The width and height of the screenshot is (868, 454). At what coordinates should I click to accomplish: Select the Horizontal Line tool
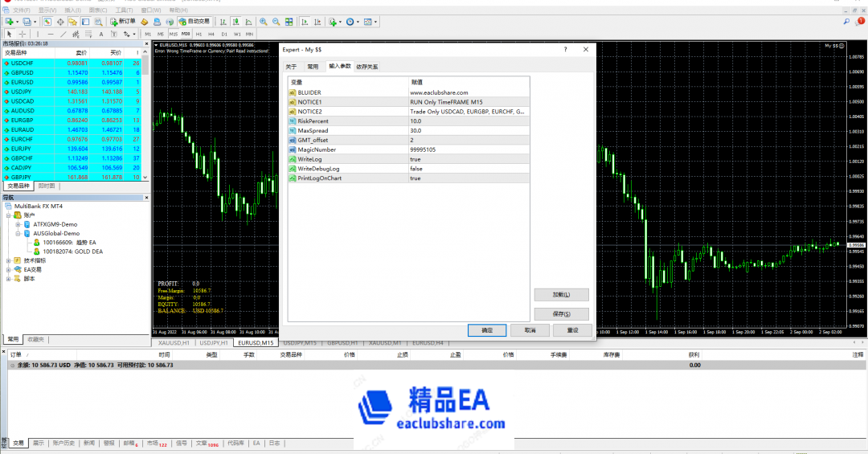click(x=51, y=34)
